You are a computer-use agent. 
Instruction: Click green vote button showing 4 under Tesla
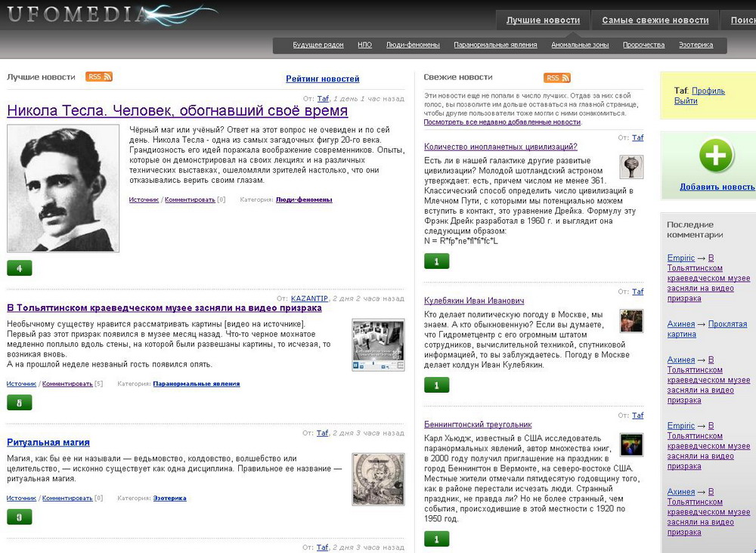[20, 268]
